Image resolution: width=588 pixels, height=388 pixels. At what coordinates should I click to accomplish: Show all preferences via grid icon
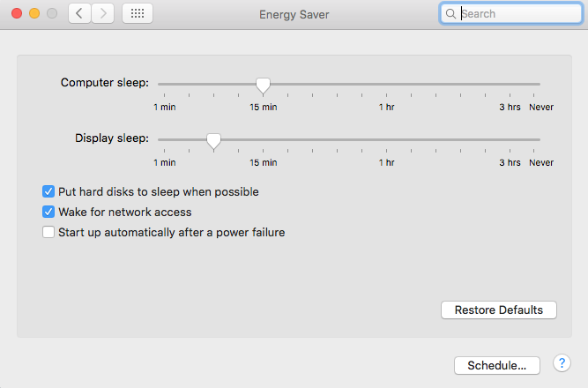click(x=138, y=14)
